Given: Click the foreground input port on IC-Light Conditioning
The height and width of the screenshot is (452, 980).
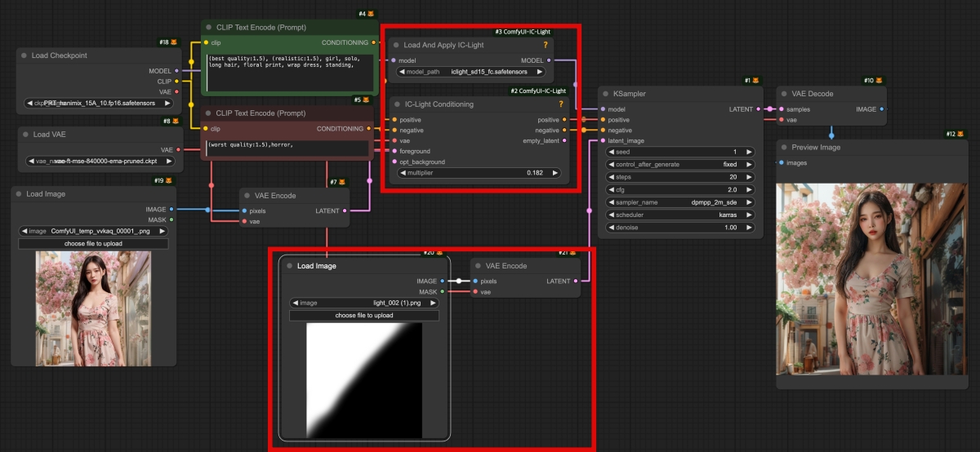Looking at the screenshot, I should 393,151.
